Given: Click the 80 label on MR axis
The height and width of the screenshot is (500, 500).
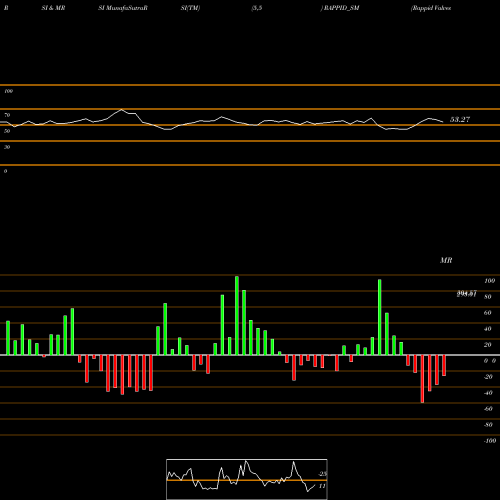Looking at the screenshot, I should click(x=488, y=297).
